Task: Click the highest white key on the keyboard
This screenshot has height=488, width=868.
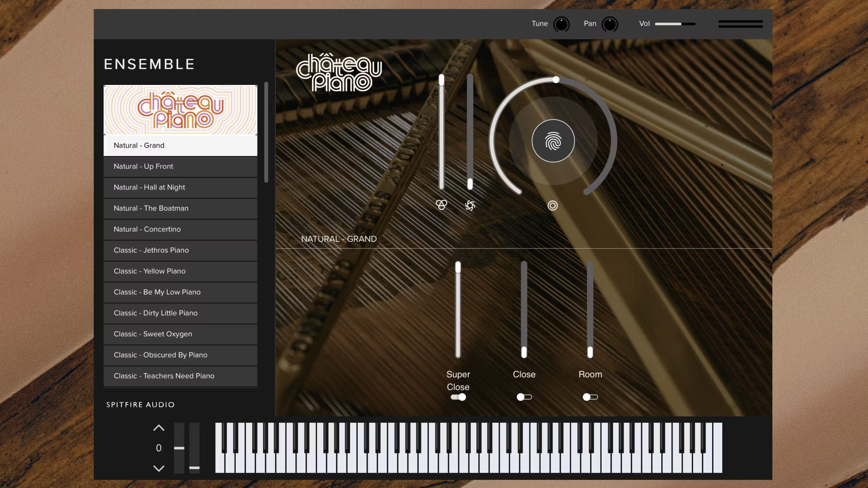Action: coord(717,448)
